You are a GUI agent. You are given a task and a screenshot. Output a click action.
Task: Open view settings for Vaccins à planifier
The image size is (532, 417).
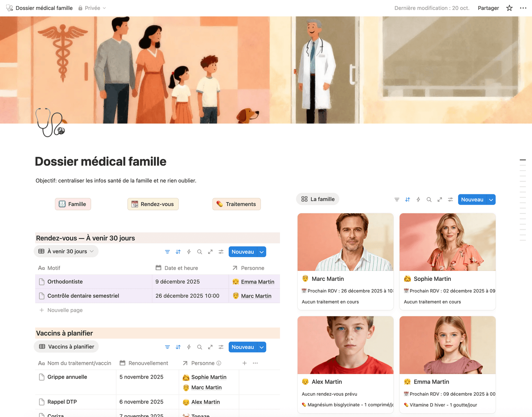click(x=221, y=347)
